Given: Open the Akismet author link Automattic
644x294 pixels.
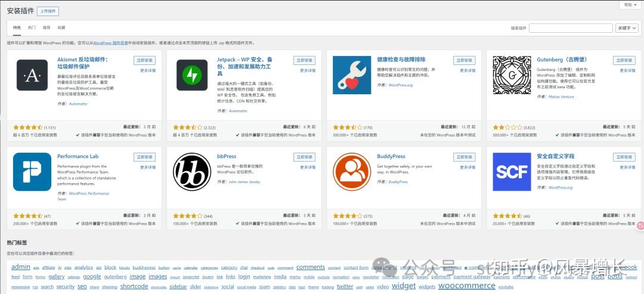Looking at the screenshot, I should coord(78,104).
